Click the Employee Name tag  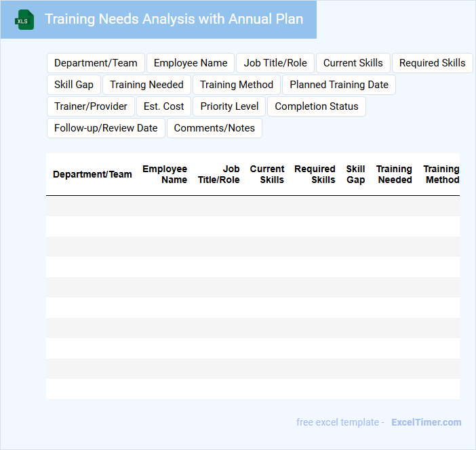[191, 63]
